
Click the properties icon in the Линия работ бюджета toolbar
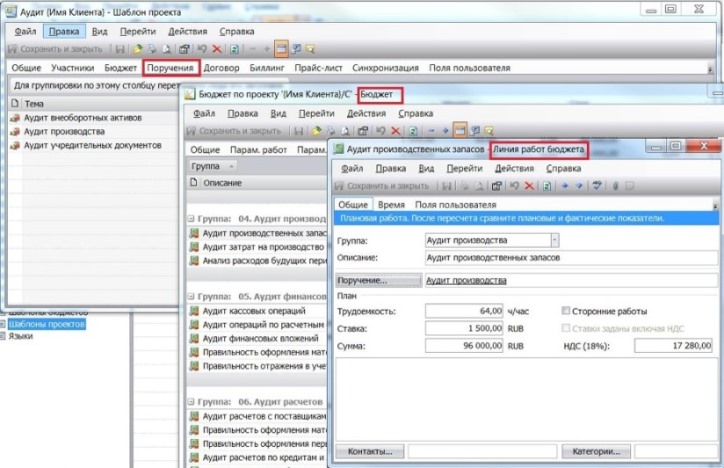496,186
